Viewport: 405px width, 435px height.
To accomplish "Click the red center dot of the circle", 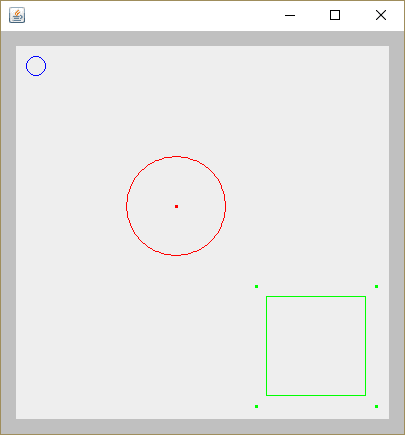I will pyautogui.click(x=176, y=206).
